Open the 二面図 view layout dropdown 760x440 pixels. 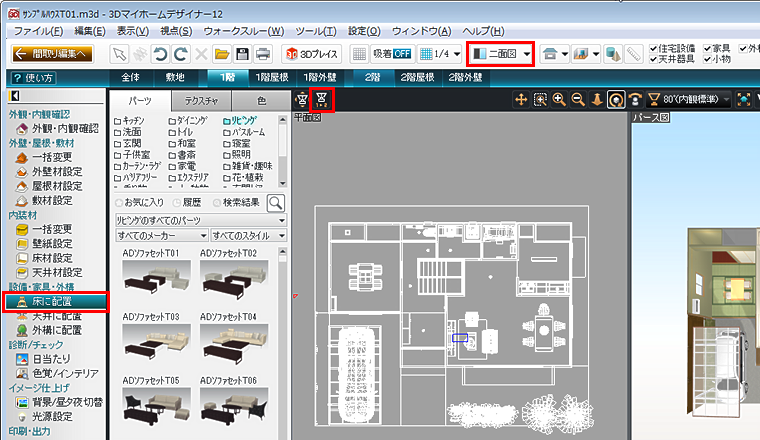click(525, 53)
